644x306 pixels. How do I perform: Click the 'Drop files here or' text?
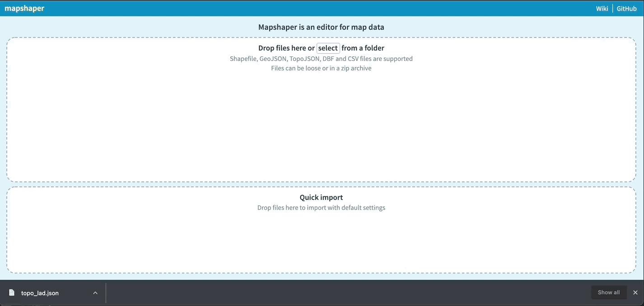(286, 48)
